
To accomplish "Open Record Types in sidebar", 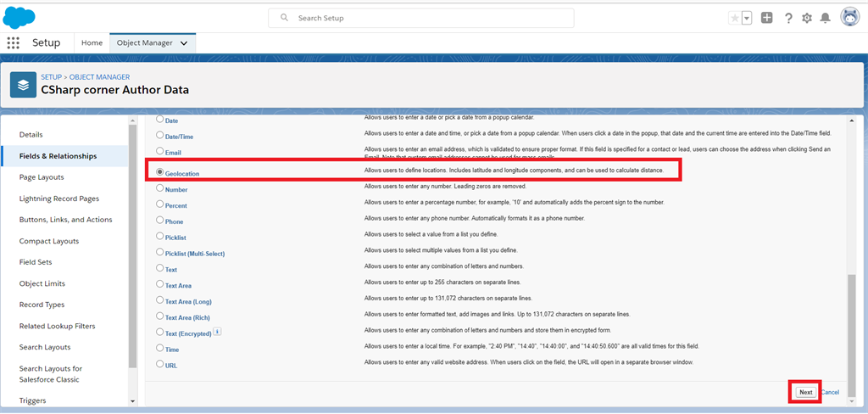I will click(42, 305).
